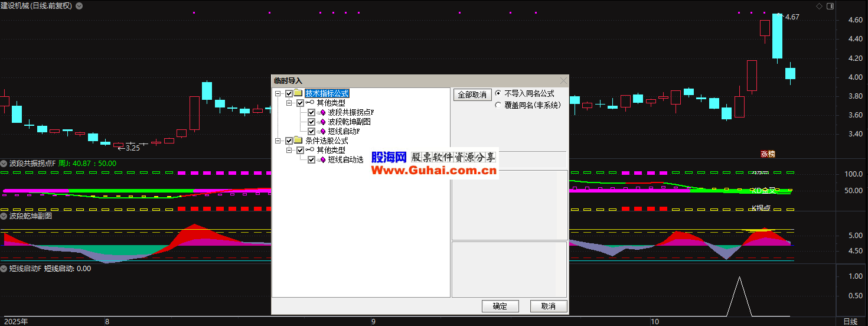
Task: Select 不导入同名公式 radio option
Action: [x=498, y=93]
